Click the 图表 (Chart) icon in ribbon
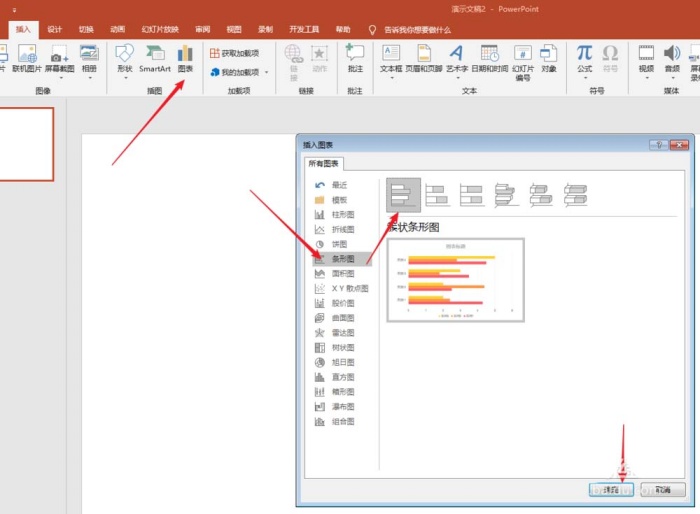 pos(185,58)
